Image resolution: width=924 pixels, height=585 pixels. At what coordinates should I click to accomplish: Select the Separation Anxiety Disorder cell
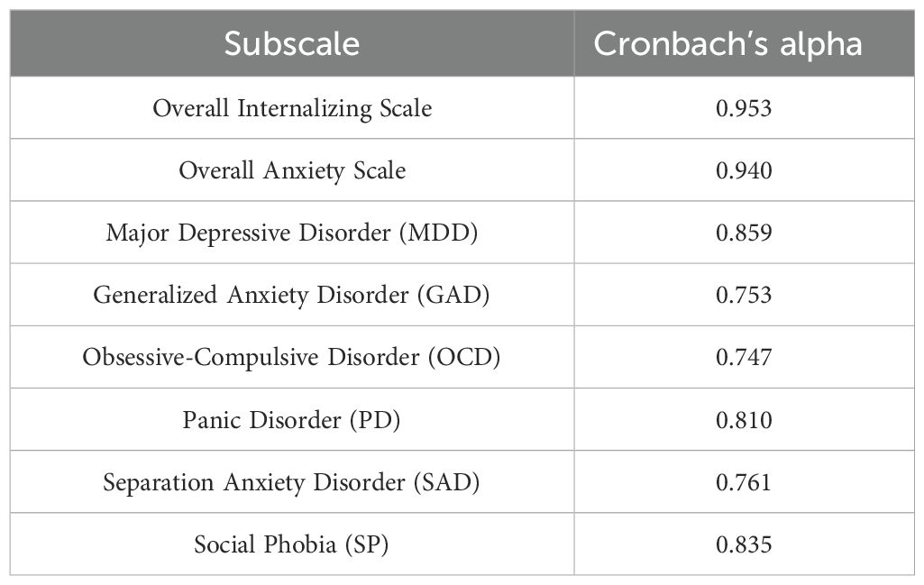[292, 482]
